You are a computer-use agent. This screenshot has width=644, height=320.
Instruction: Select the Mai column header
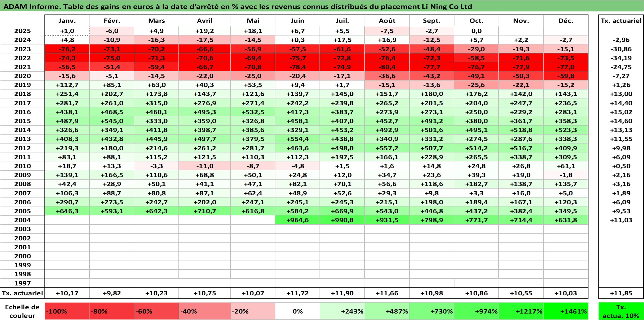(253, 21)
